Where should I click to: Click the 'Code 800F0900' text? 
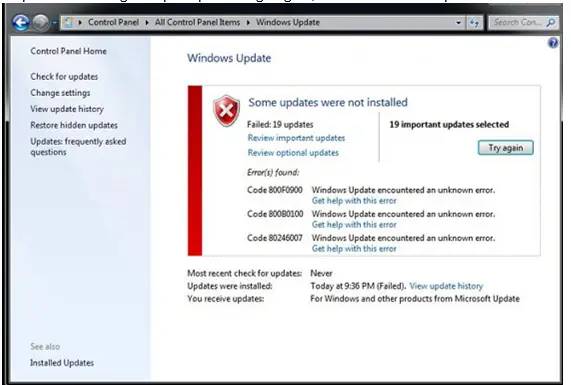pos(275,190)
